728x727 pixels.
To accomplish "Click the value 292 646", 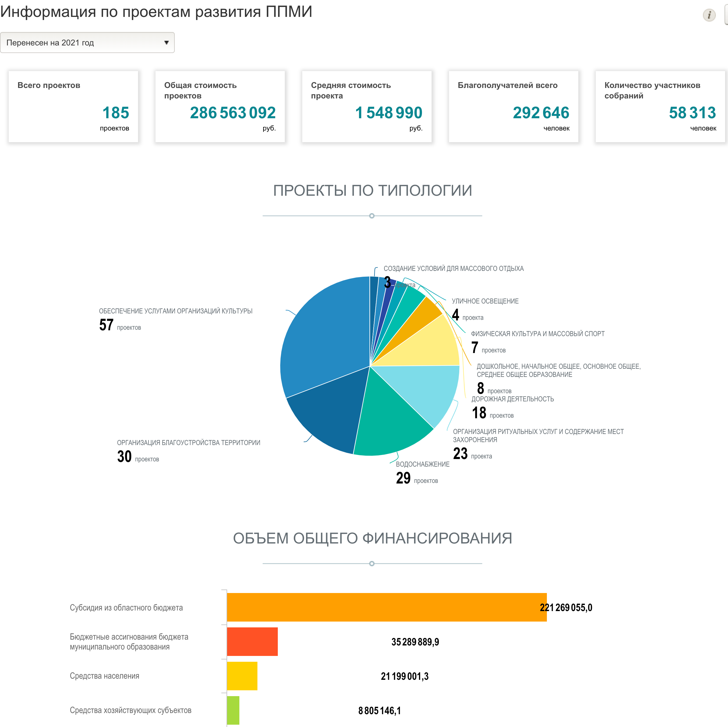I will 541,113.
